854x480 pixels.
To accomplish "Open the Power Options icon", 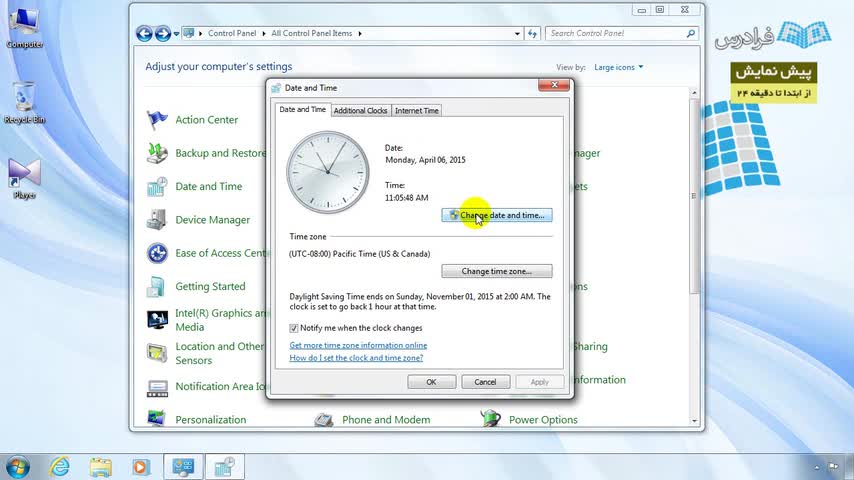I will [x=491, y=419].
